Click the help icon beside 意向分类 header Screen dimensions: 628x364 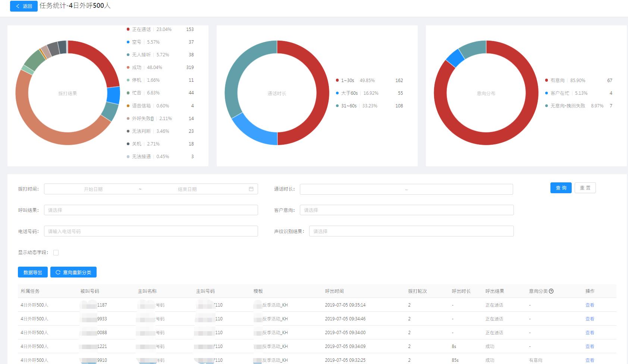click(x=551, y=291)
